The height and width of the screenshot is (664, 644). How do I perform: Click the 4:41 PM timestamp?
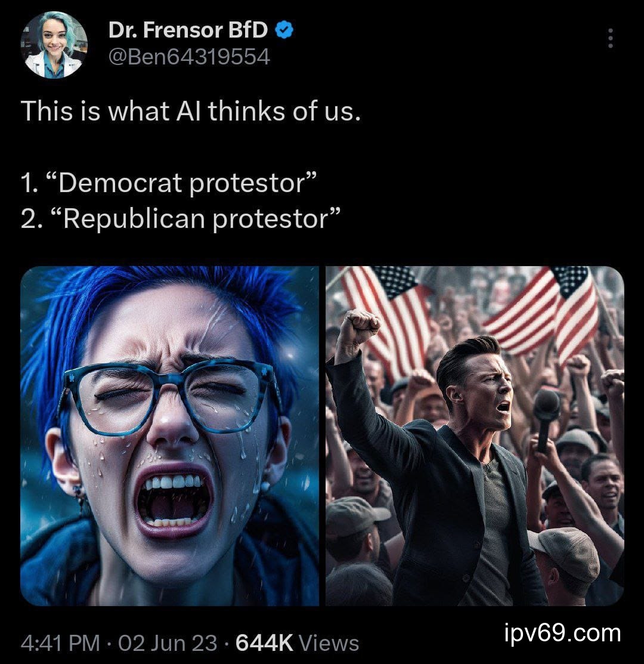point(60,643)
